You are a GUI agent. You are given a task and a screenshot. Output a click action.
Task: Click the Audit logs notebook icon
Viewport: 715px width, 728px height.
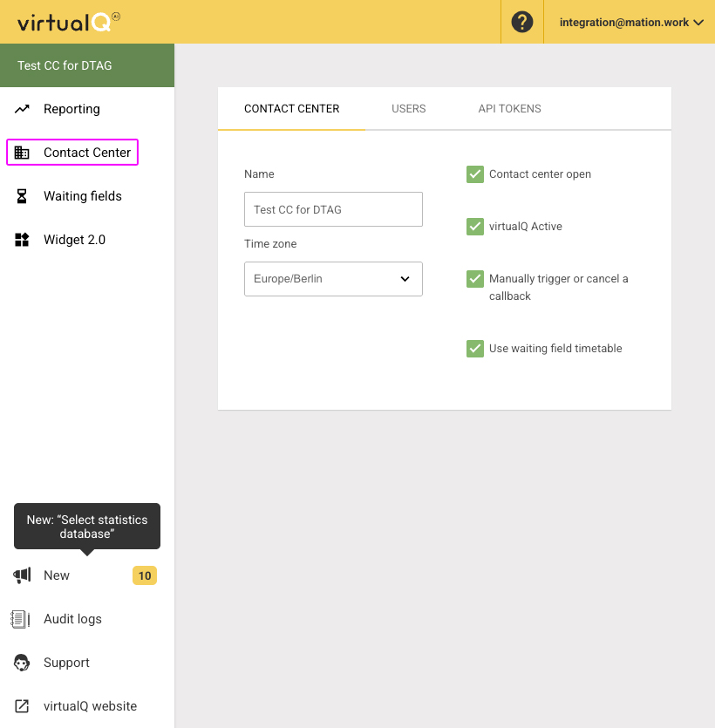tap(20, 619)
